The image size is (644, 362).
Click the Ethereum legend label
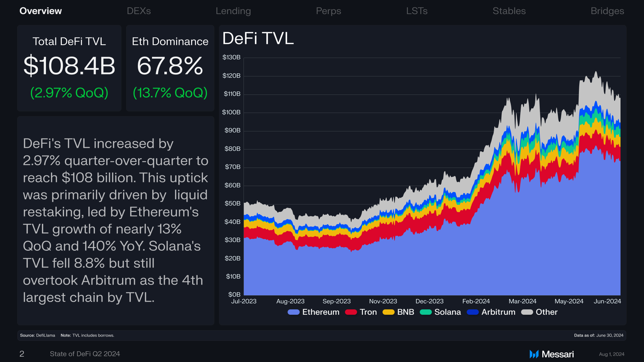(x=321, y=312)
